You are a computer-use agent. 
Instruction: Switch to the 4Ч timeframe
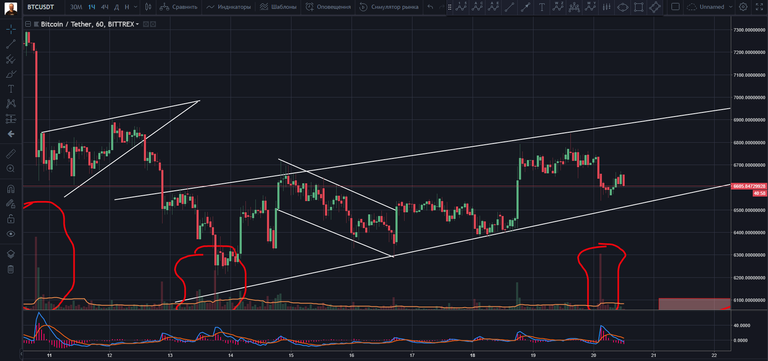(104, 7)
